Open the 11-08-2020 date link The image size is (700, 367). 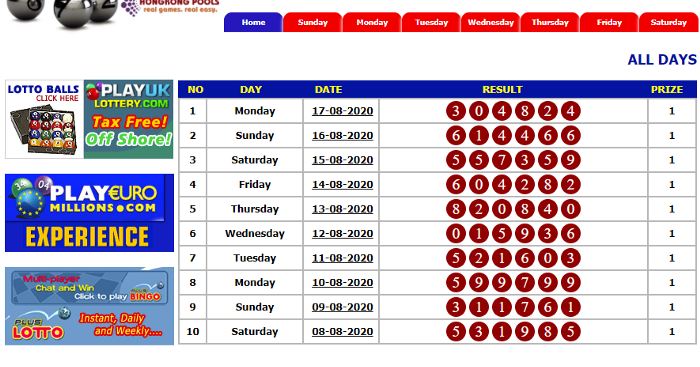(342, 258)
